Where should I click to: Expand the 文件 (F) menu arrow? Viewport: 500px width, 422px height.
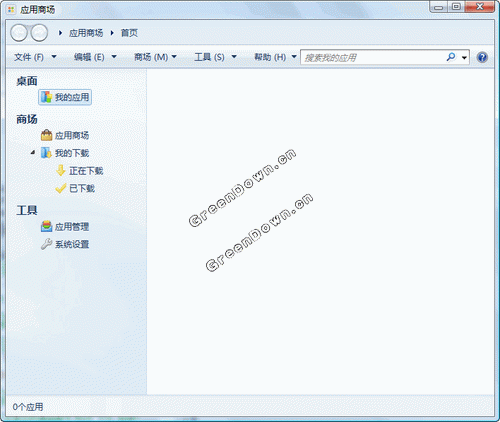[54, 57]
